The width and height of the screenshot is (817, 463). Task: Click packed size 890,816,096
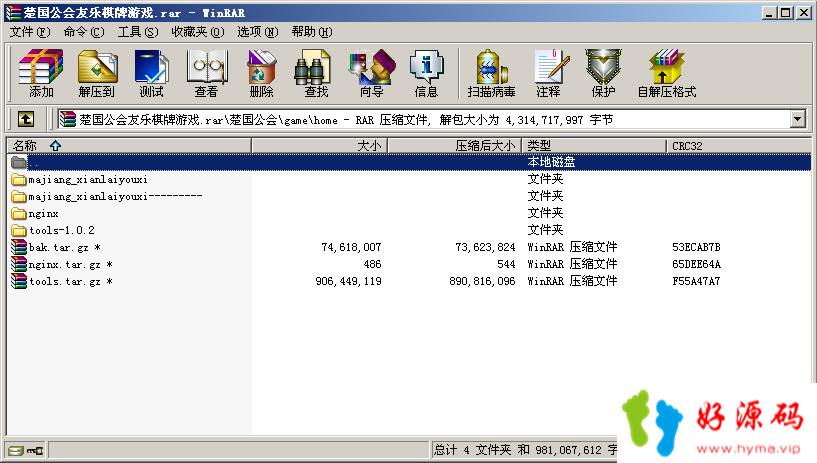coord(482,281)
